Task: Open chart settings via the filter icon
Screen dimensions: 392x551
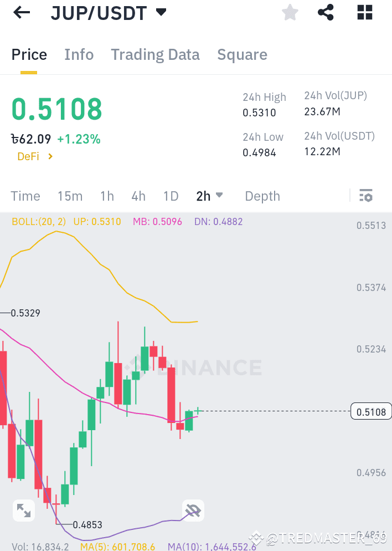Action: [366, 196]
